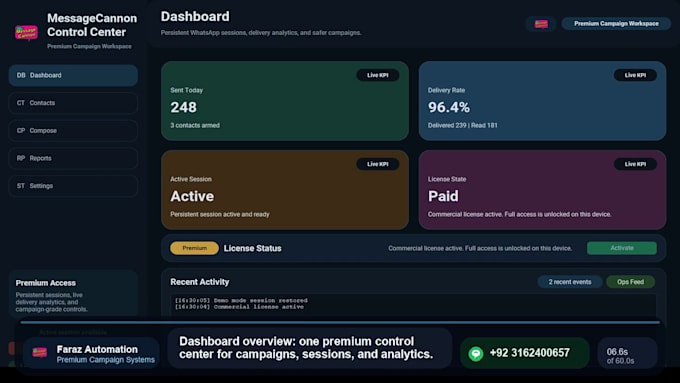Click the yellow Premium badge
680x383 pixels.
[x=194, y=248]
